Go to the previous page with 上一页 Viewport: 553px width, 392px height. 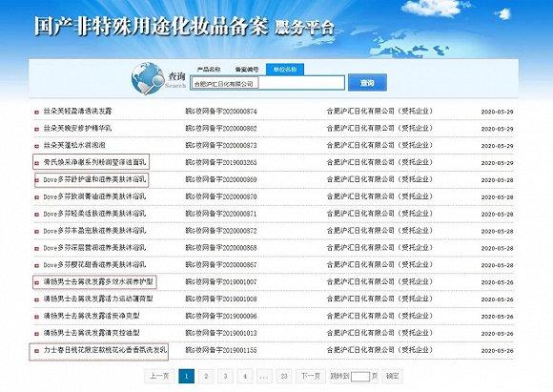click(x=159, y=376)
